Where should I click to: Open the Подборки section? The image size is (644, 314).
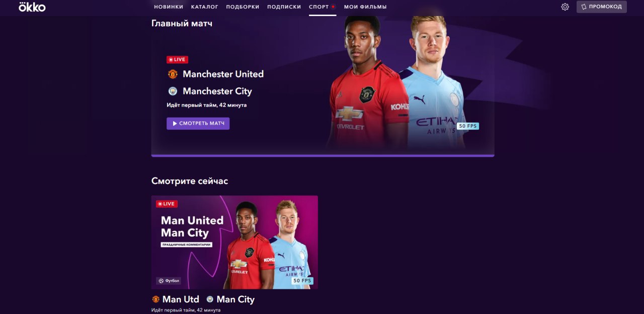point(243,7)
